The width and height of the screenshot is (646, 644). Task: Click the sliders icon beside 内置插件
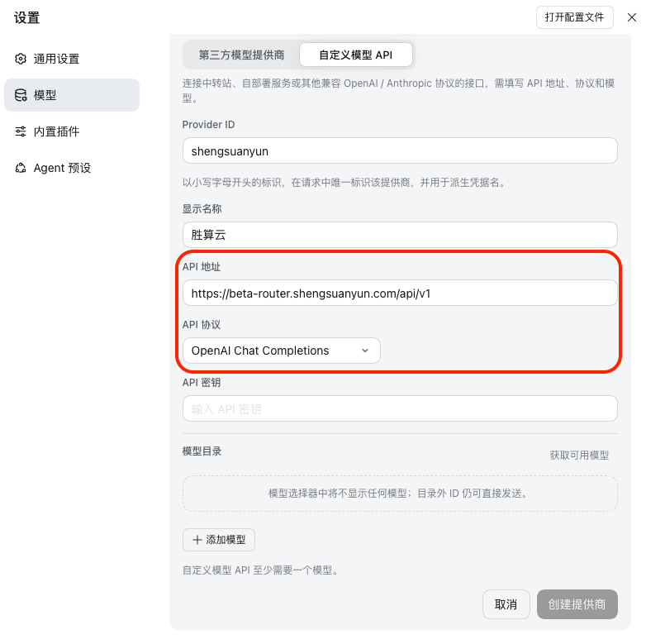click(x=21, y=131)
